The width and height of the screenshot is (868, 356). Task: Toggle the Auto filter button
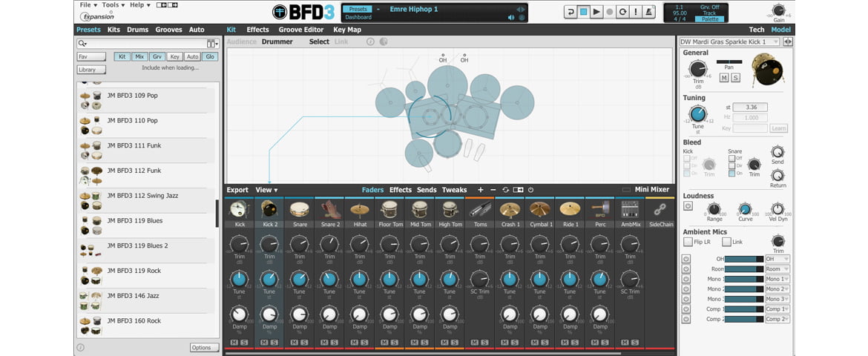pyautogui.click(x=193, y=56)
